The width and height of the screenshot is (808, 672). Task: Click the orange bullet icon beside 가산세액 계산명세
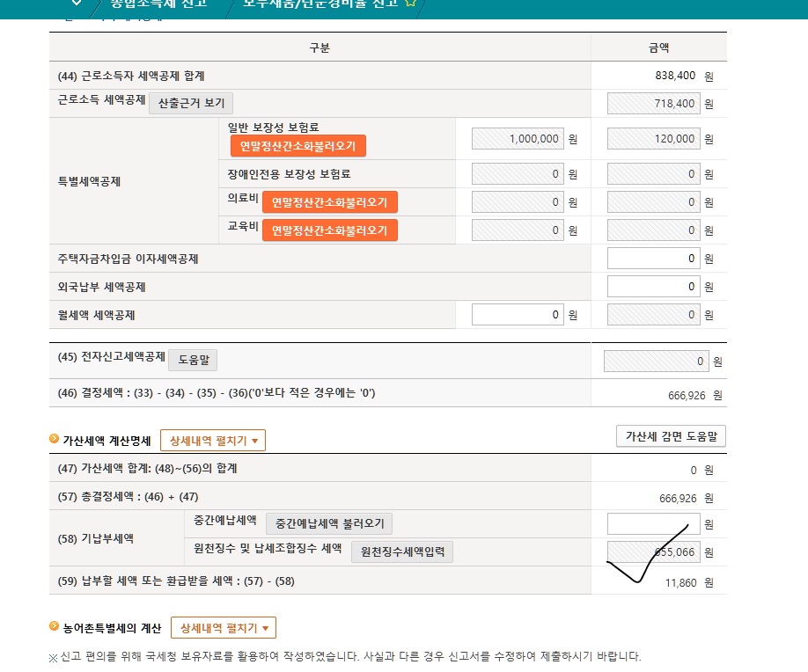[x=54, y=440]
